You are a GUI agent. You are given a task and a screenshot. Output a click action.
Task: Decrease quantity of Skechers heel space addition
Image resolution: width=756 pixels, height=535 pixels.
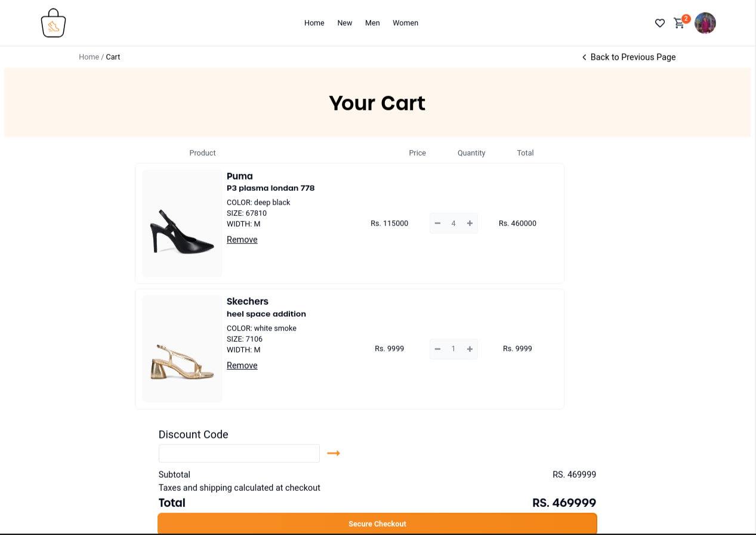437,349
